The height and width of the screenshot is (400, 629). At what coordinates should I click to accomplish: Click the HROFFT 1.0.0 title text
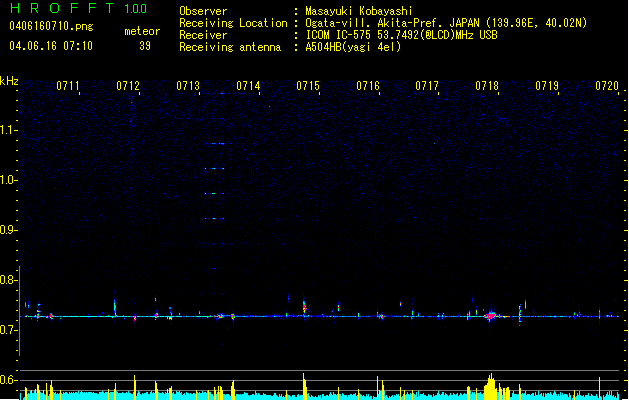pyautogui.click(x=79, y=8)
